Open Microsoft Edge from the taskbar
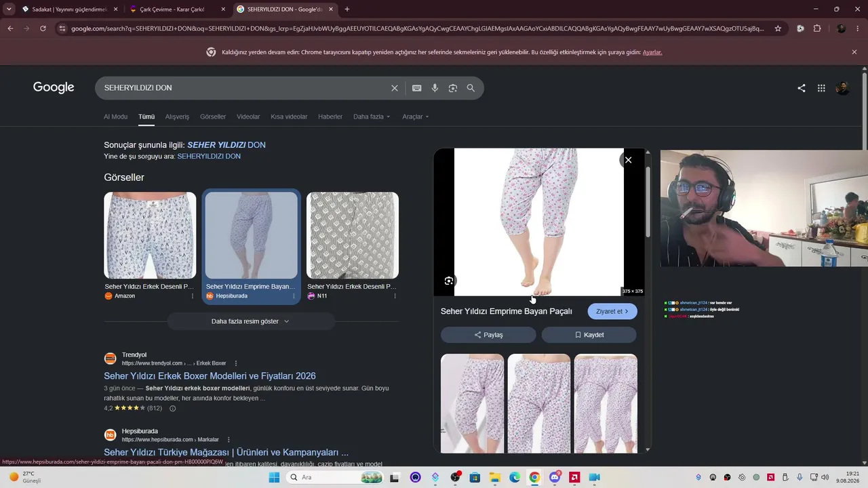868x488 pixels. tap(515, 477)
